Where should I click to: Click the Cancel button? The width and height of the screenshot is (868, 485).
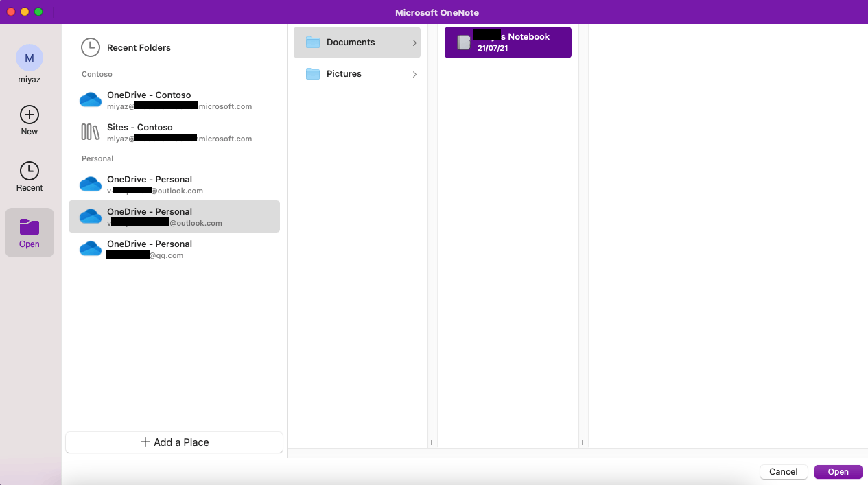click(x=783, y=472)
